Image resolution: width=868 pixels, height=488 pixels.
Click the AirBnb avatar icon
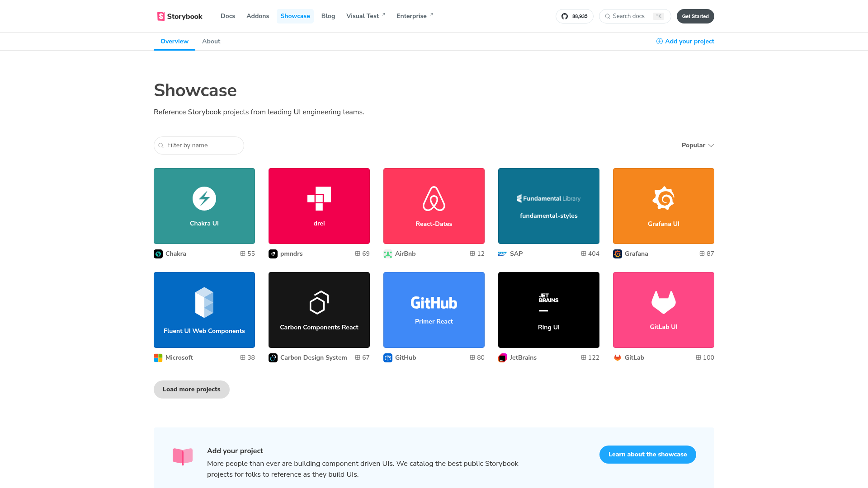coord(388,254)
